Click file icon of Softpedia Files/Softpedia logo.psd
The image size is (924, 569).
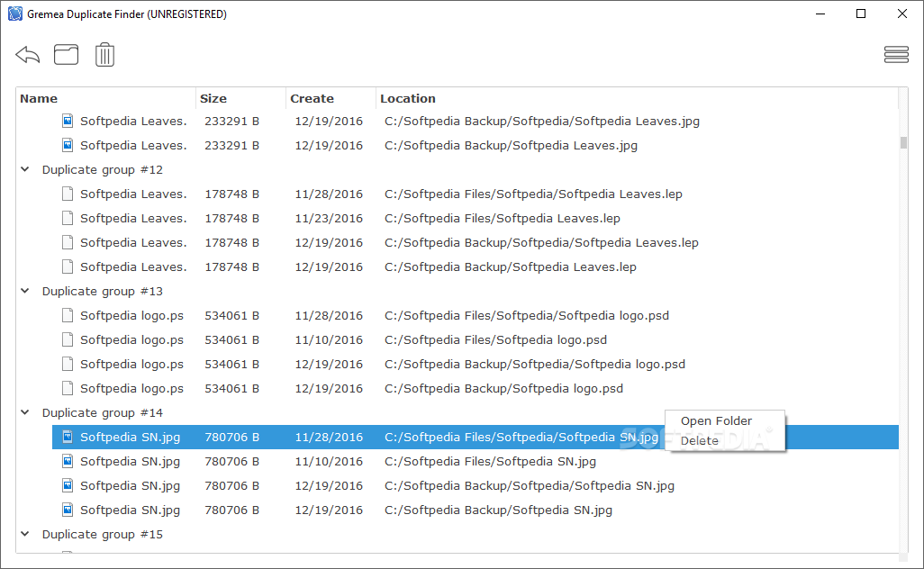[68, 339]
